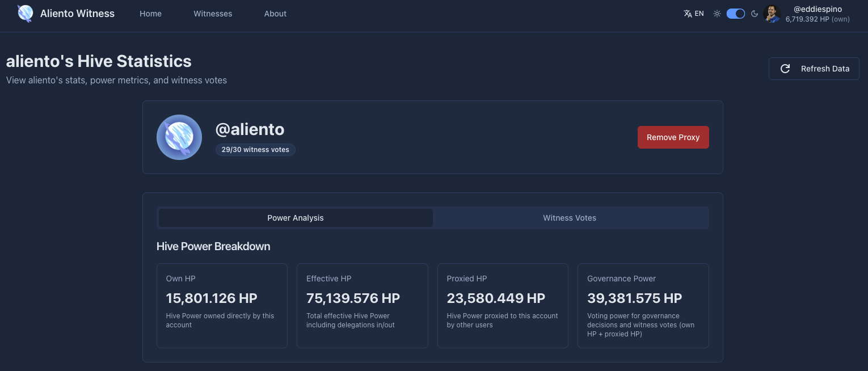Screen dimensions: 868x371
Task: Click the moon dark-mode icon
Action: (755, 14)
